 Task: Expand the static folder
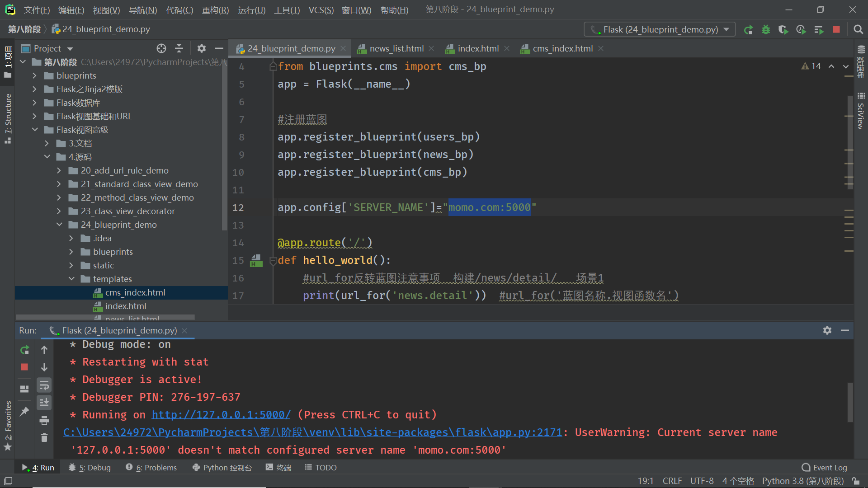71,266
